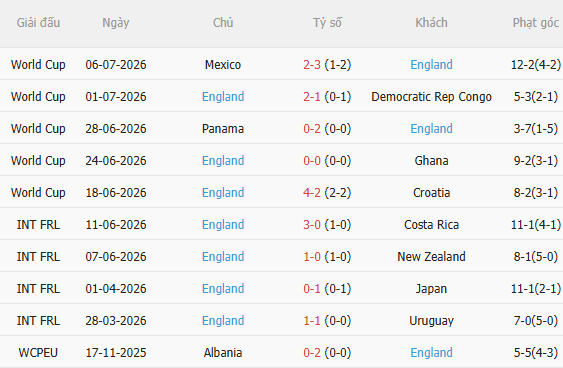The width and height of the screenshot is (563, 368).
Task: Click England link in Albania match row
Action: click(x=431, y=352)
